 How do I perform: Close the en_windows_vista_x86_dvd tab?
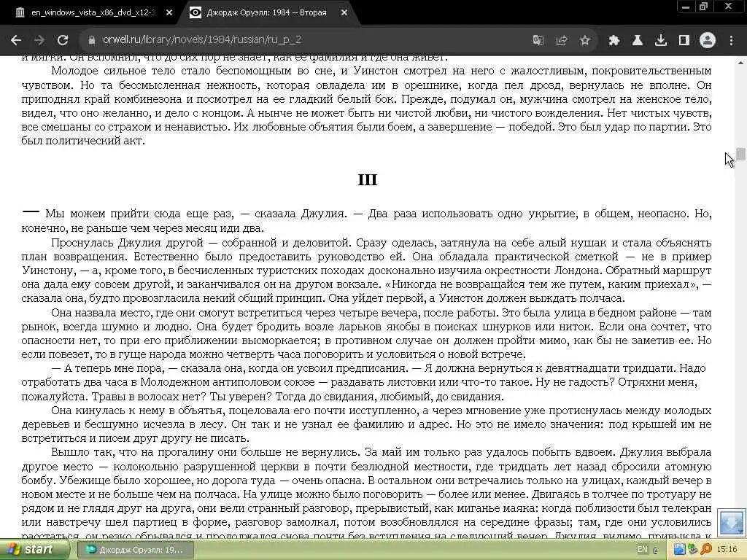coord(169,13)
